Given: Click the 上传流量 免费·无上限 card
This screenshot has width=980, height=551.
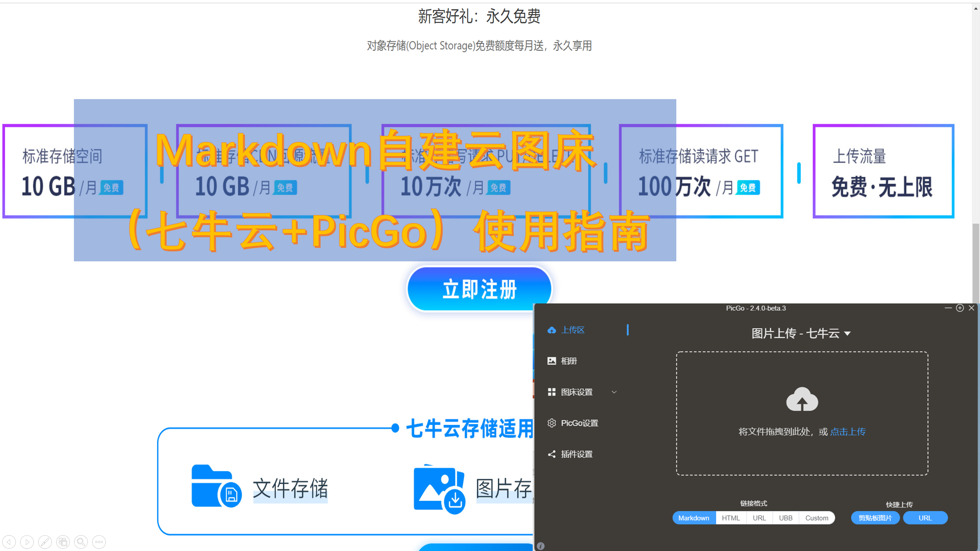Looking at the screenshot, I should pyautogui.click(x=883, y=171).
